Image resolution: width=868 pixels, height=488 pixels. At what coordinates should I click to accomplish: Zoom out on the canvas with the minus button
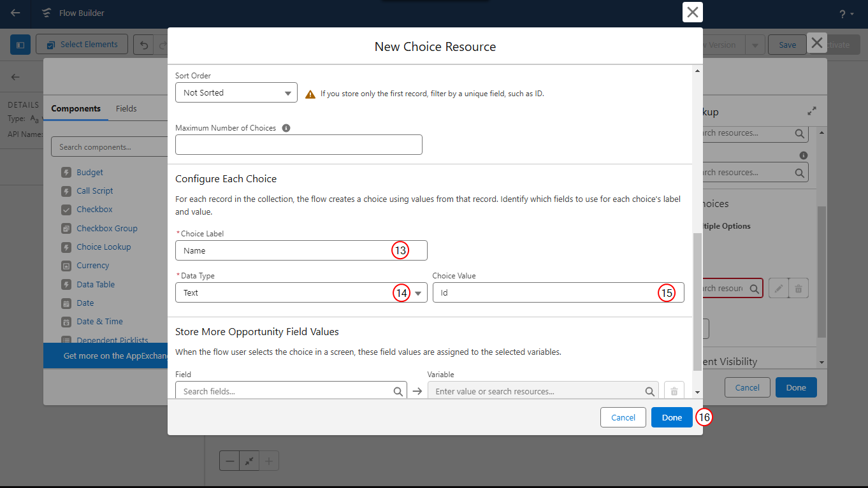(x=229, y=461)
